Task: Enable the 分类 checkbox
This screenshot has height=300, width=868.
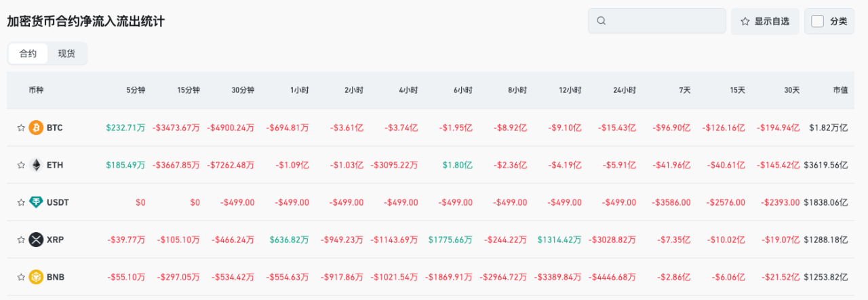Action: click(x=818, y=21)
